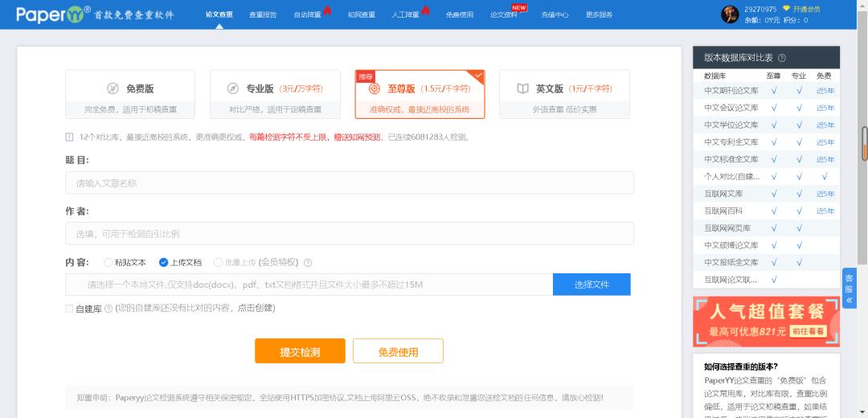868x418 pixels.
Task: Click the 中文期刊论文库 table row
Action: pos(766,91)
